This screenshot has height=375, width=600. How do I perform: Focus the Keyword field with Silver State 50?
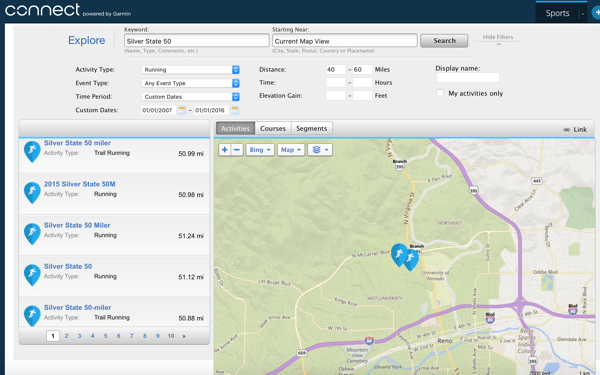197,41
